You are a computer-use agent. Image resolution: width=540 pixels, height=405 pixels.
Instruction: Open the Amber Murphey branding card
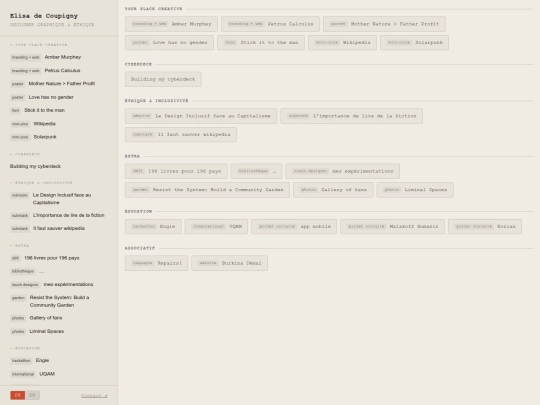[x=171, y=24]
